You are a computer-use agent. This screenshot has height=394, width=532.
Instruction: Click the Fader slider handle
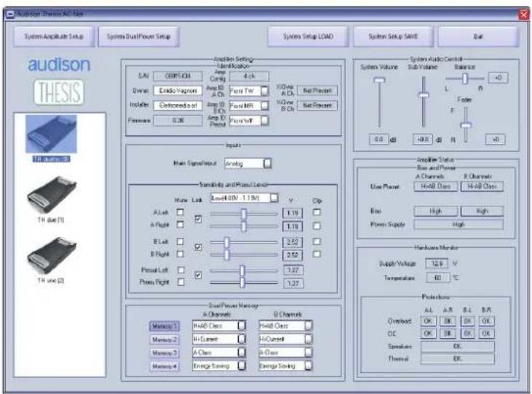pyautogui.click(x=466, y=125)
